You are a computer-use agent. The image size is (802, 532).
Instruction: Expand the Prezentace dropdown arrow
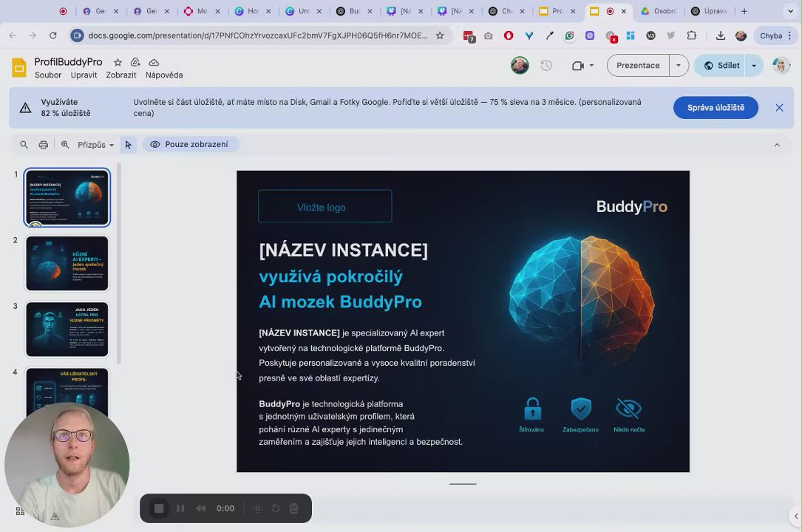tap(679, 66)
